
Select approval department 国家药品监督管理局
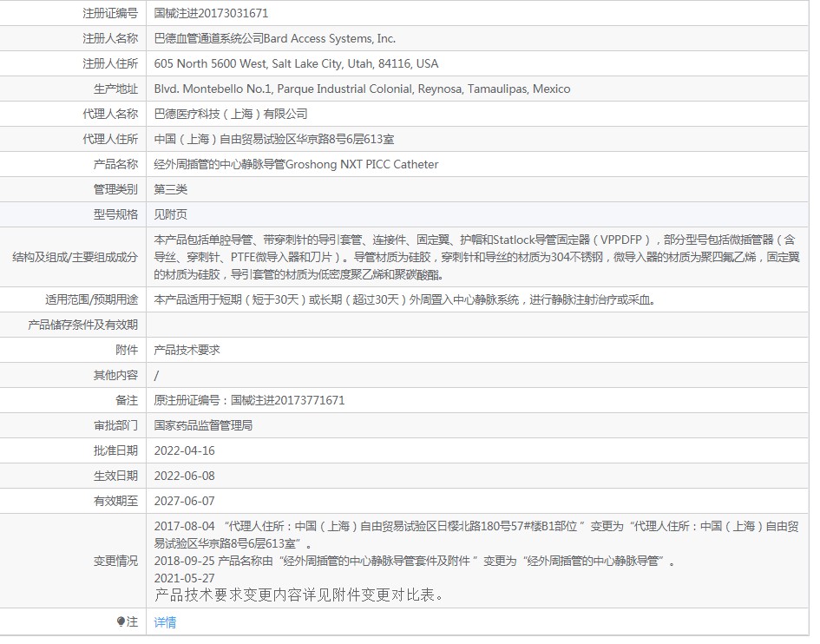point(203,425)
